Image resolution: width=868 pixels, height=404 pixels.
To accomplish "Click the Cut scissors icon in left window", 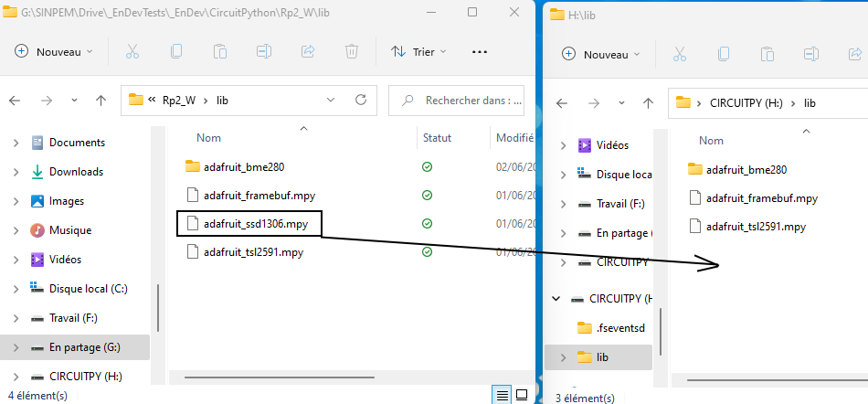I will [132, 52].
